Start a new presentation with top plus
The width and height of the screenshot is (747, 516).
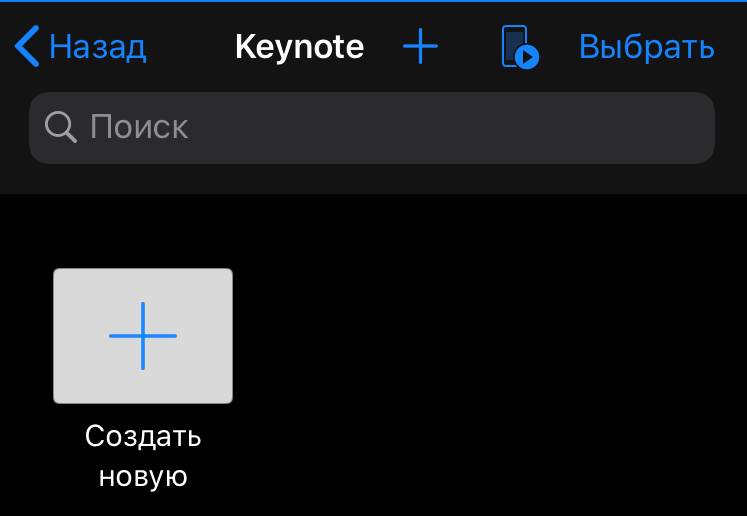[x=420, y=46]
